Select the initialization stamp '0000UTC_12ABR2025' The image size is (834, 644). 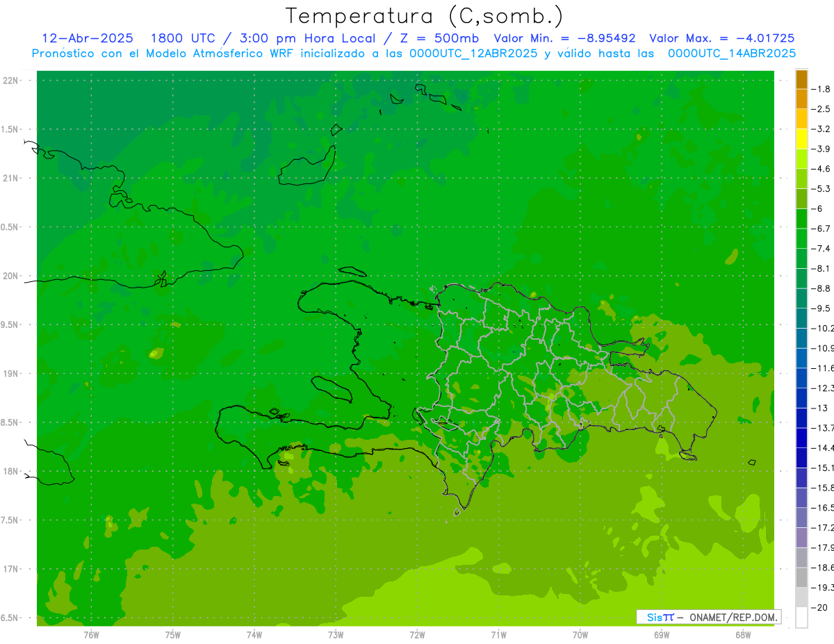pos(474,53)
